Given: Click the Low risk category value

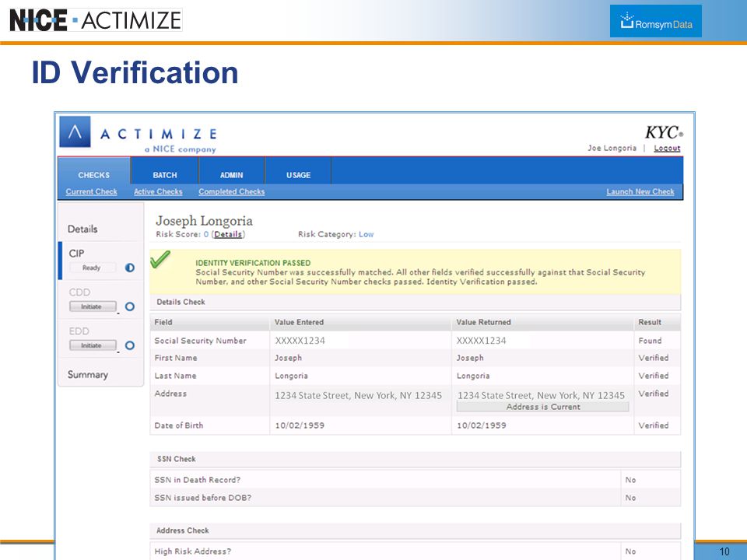Looking at the screenshot, I should click(366, 234).
